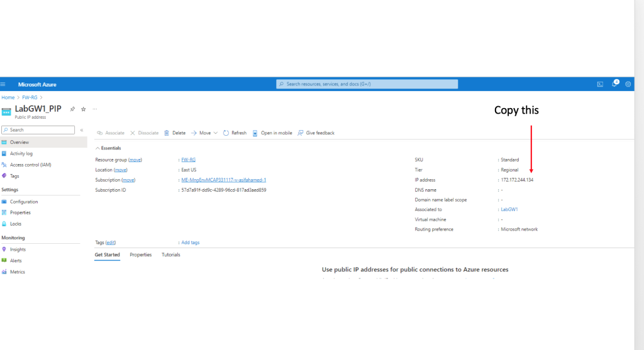Open the FW-RG resource group link
Viewport: 644px width, 350px height.
tap(188, 160)
